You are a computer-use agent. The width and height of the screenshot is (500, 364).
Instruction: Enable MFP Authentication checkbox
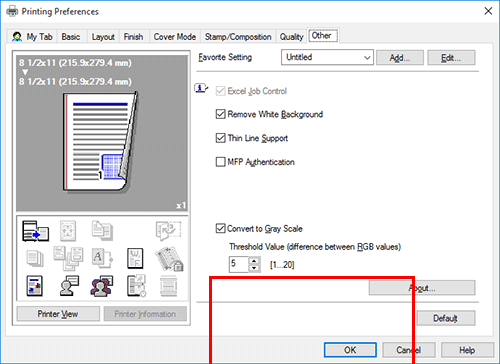click(220, 162)
